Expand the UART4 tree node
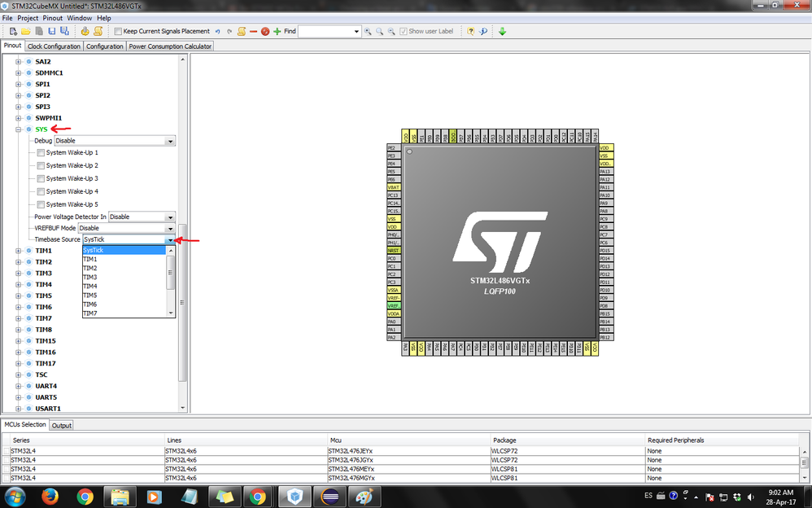The height and width of the screenshot is (508, 812). coord(19,386)
